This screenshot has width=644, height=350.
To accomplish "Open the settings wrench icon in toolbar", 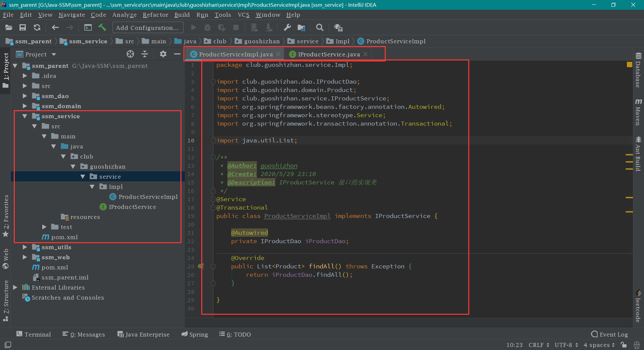I will point(287,28).
